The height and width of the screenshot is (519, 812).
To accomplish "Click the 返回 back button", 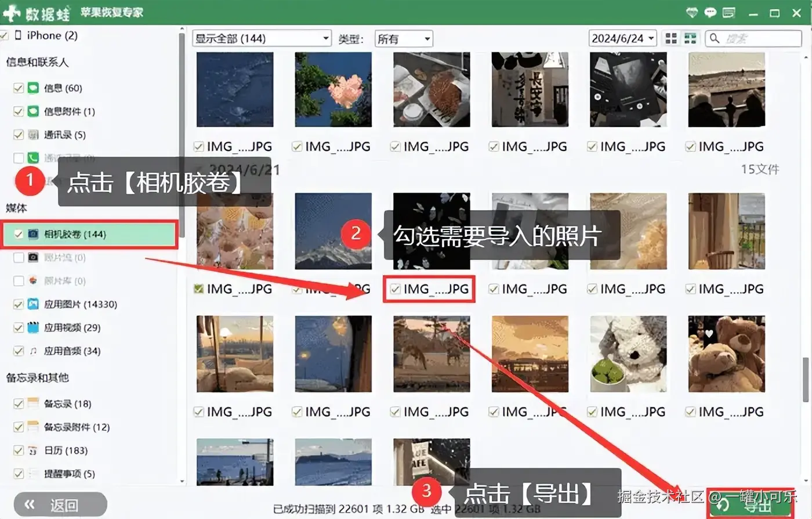I will (60, 504).
